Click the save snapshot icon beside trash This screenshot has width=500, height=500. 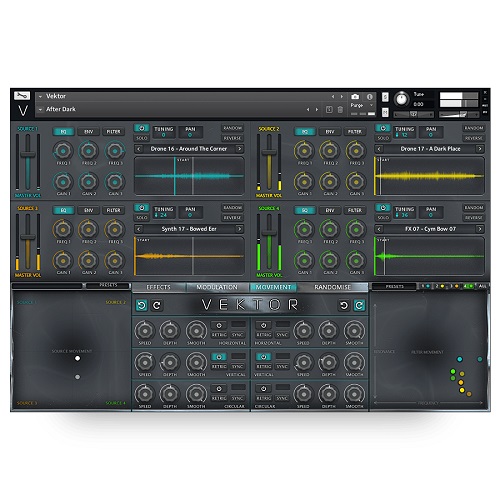329,109
